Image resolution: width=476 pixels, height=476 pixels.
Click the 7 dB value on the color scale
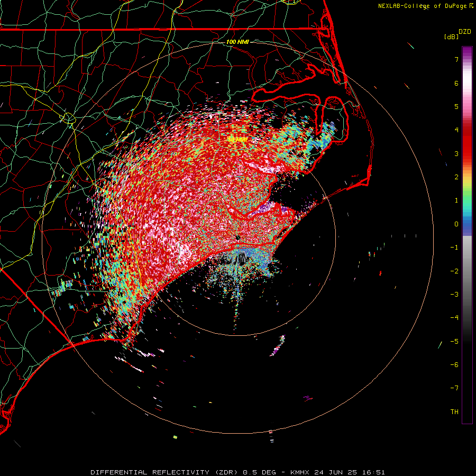(x=456, y=59)
